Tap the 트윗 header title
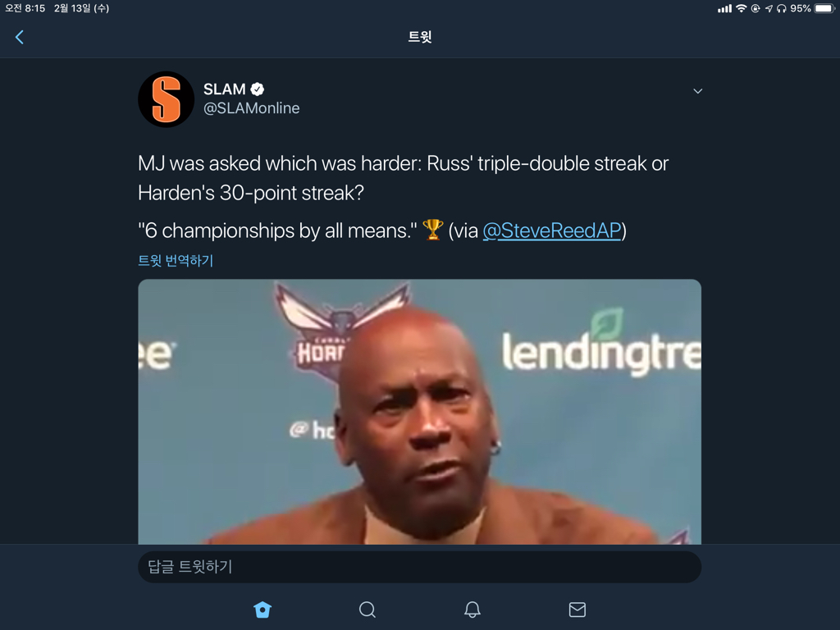The width and height of the screenshot is (840, 630). click(420, 37)
